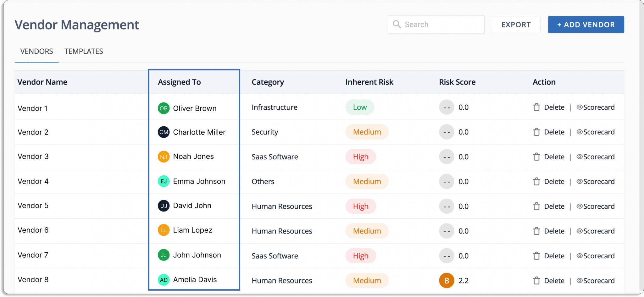Viewport: 644px width, 297px height.
Task: Click the grey dash score badge for Vendor 5
Action: 447,206
